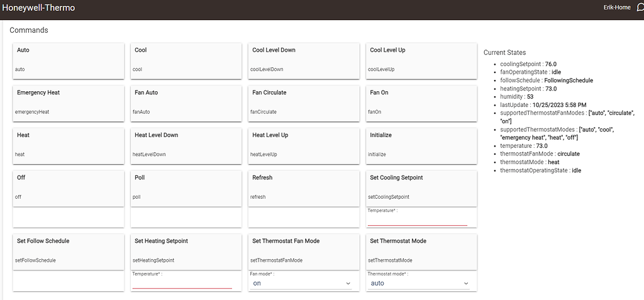The width and height of the screenshot is (644, 300).
Task: Turn thermostat Off via Off tile
Action: 68,187
